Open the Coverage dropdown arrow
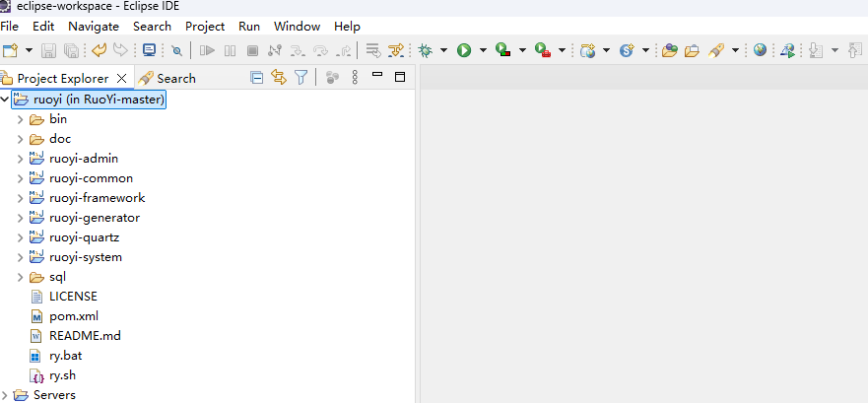The image size is (868, 403). pyautogui.click(x=522, y=51)
